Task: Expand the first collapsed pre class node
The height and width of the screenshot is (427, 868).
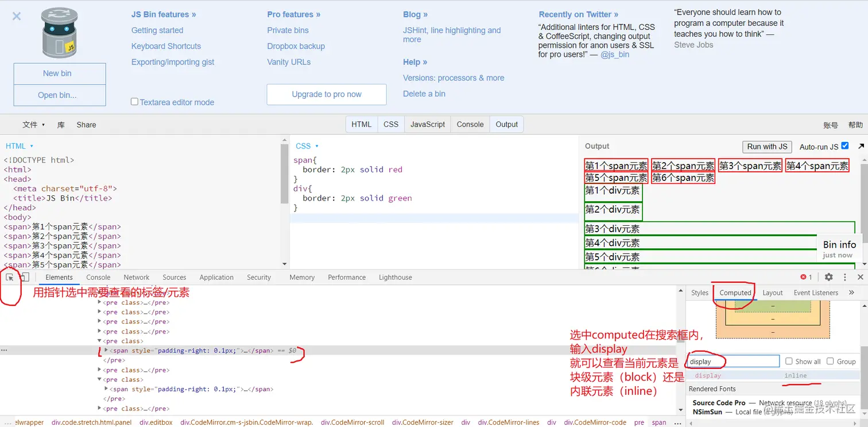Action: pyautogui.click(x=100, y=302)
